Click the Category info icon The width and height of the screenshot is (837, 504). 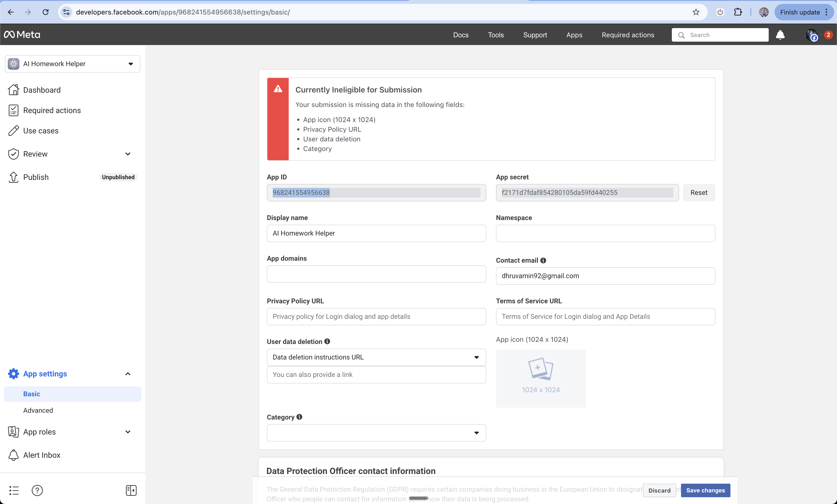(299, 417)
